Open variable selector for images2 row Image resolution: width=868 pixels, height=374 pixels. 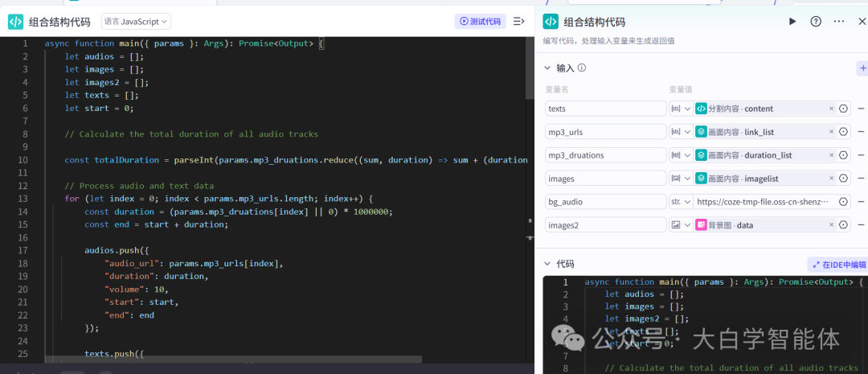843,225
